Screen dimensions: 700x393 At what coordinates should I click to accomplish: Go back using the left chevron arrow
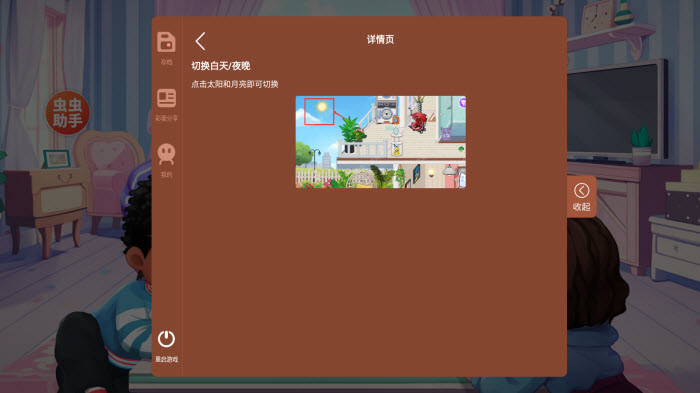200,41
